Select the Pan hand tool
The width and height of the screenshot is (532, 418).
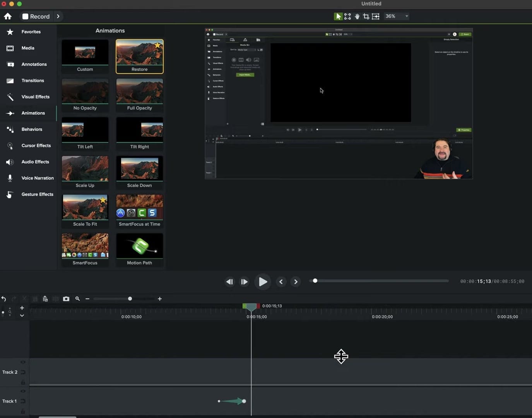(x=357, y=16)
